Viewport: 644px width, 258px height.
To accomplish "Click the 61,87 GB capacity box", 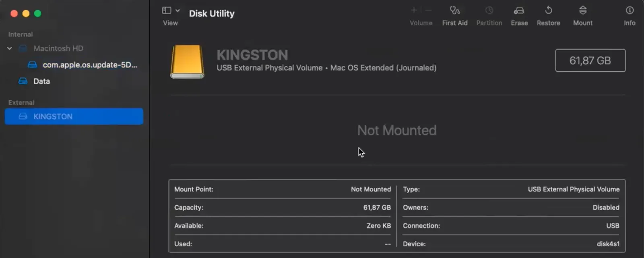I will 590,60.
